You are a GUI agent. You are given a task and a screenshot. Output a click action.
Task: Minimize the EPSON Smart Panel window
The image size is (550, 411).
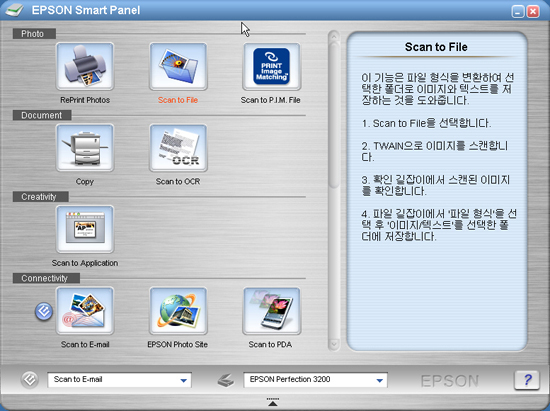[x=518, y=11]
